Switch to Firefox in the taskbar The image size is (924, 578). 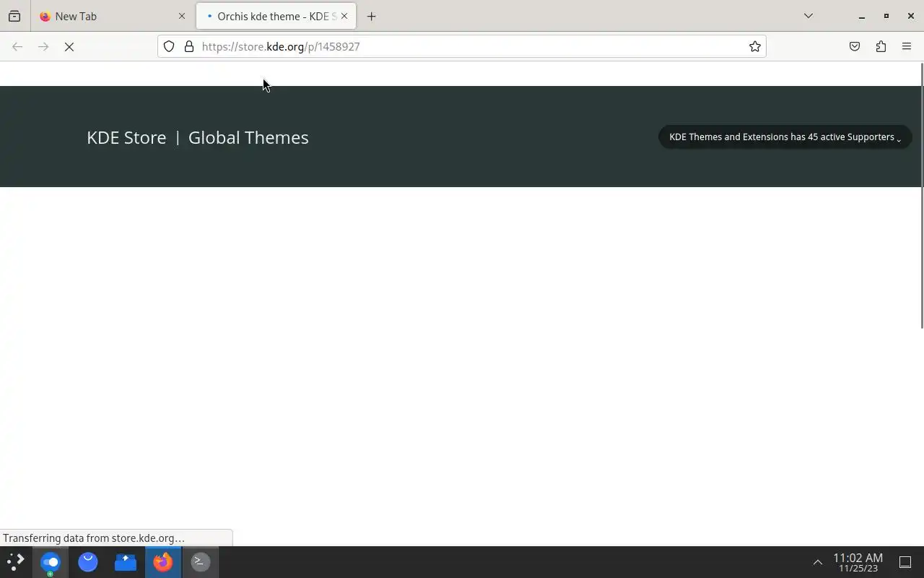[x=163, y=561]
